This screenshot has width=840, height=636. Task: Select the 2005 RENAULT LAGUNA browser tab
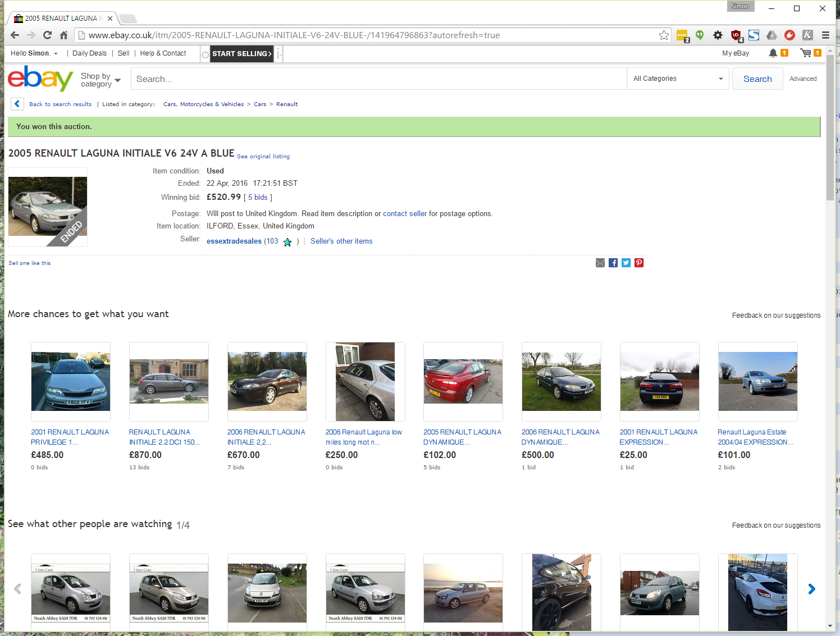tap(63, 18)
